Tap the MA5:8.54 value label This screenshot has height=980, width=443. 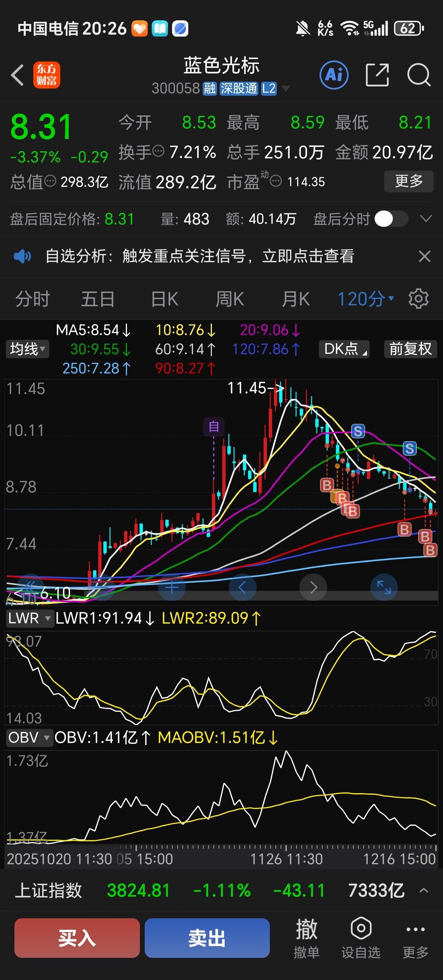(93, 330)
